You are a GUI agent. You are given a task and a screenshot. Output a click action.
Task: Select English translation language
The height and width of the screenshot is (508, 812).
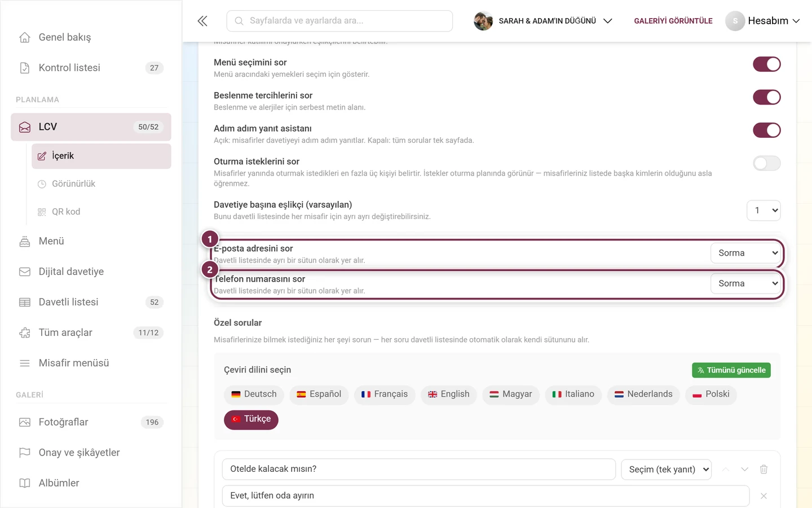pos(449,394)
